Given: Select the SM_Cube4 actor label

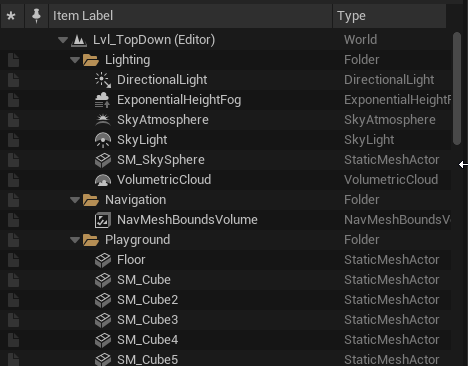Looking at the screenshot, I should pyautogui.click(x=147, y=340).
